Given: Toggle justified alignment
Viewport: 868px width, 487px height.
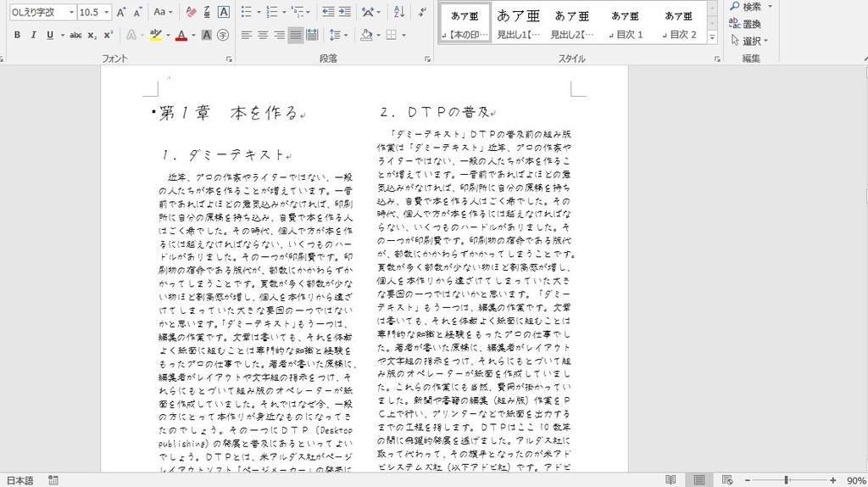Looking at the screenshot, I should pyautogui.click(x=296, y=35).
